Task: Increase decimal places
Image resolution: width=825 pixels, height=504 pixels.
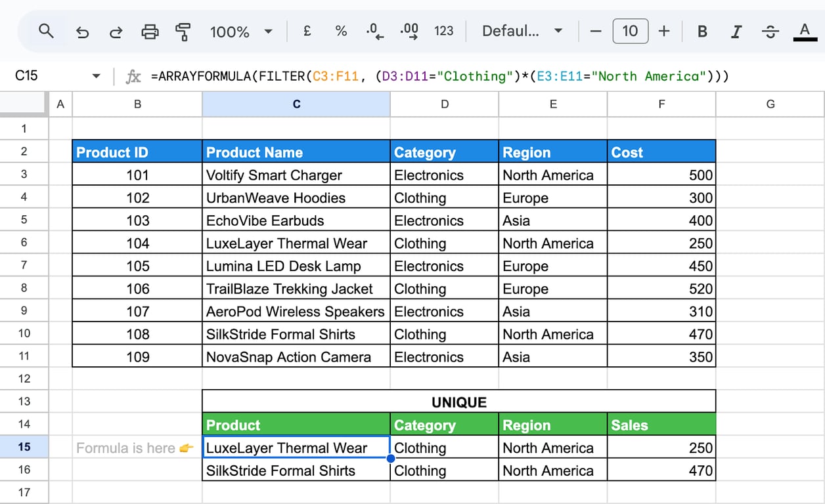Action: [x=409, y=31]
